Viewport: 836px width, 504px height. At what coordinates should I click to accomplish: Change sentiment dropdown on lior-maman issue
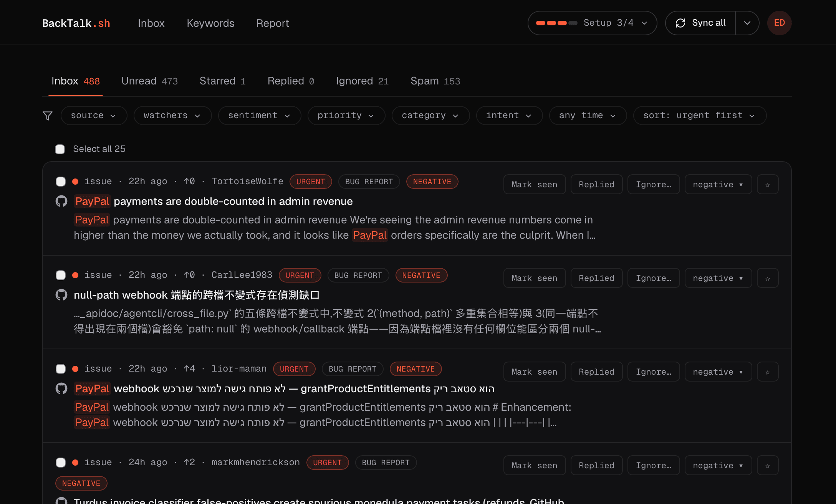pos(718,372)
